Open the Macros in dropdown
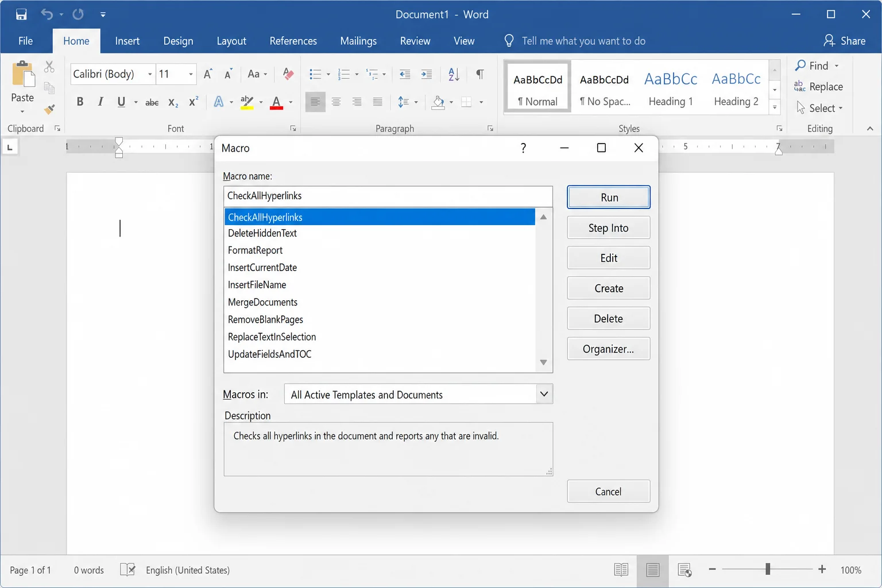Viewport: 882px width, 588px height. pyautogui.click(x=544, y=394)
